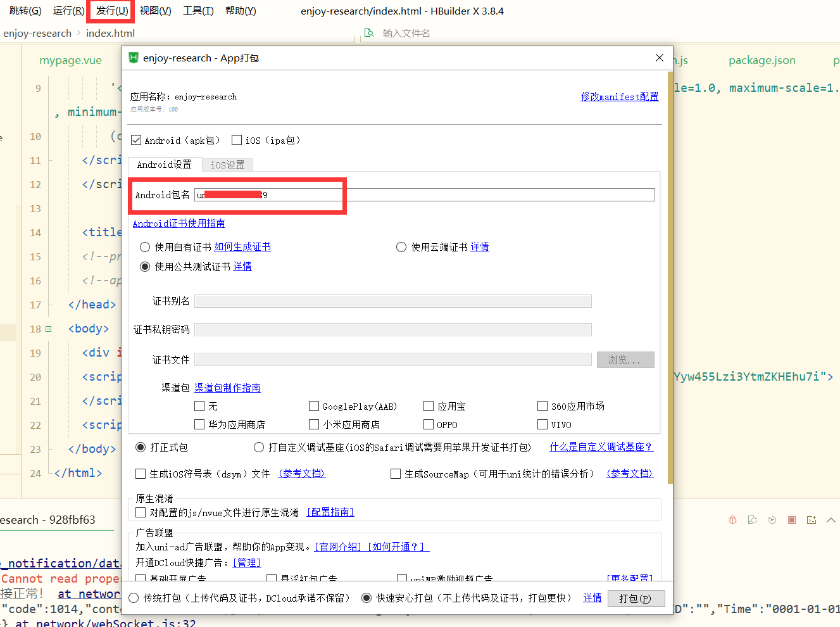Select 使用公共测试证书 radio option
840x627 pixels.
(x=145, y=267)
